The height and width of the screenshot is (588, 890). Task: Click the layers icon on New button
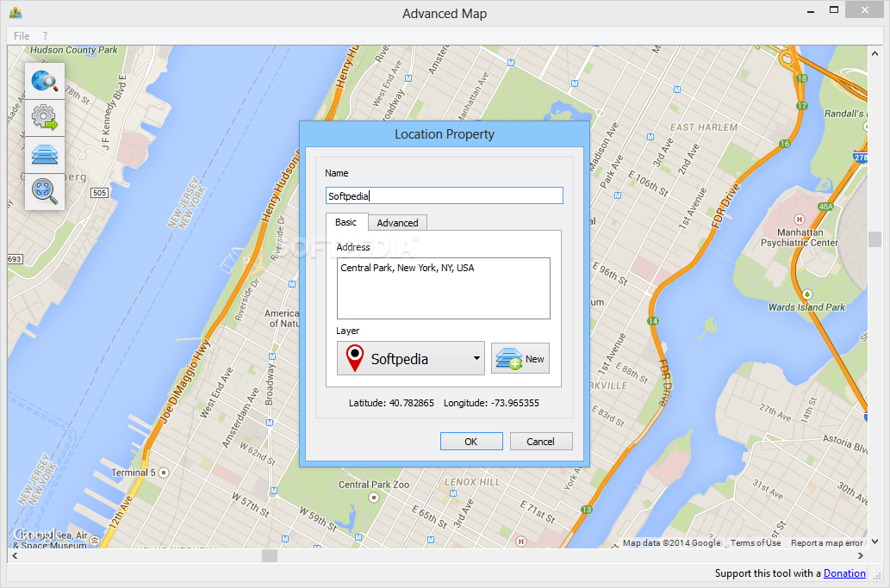pyautogui.click(x=508, y=358)
